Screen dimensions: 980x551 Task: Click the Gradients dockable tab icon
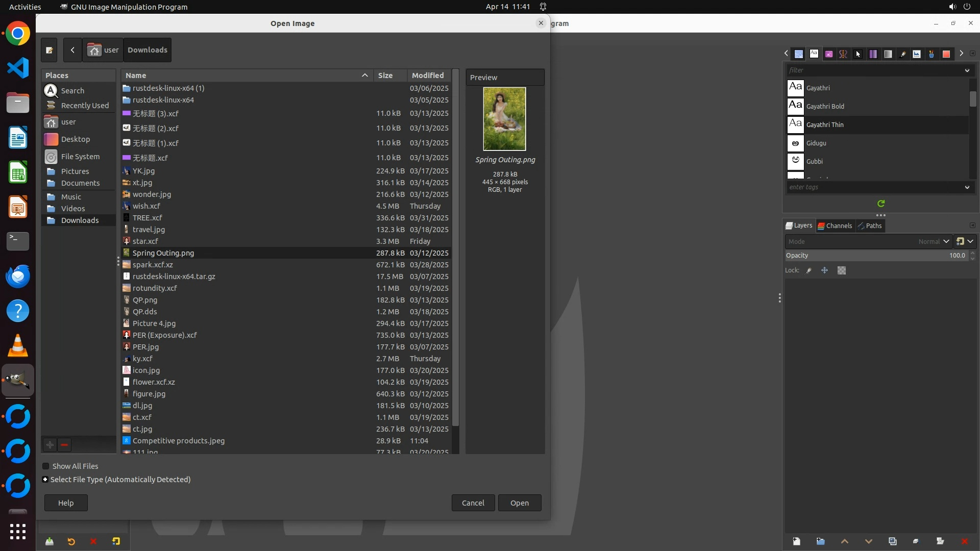pos(888,54)
